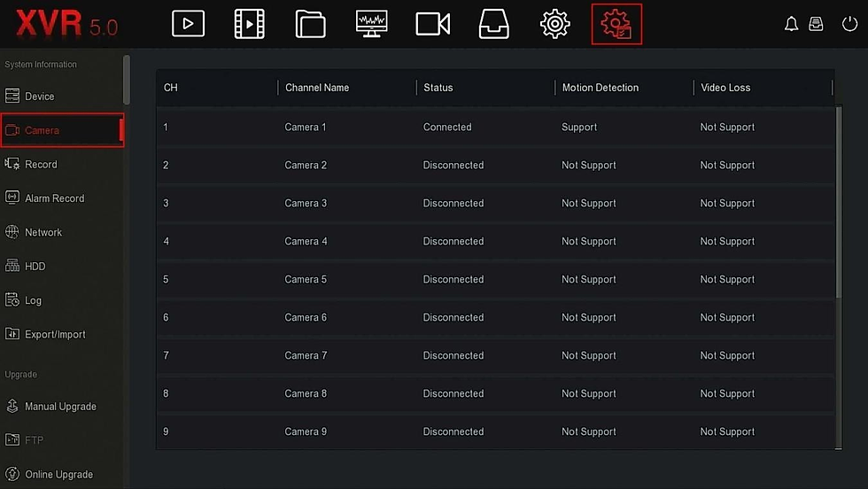Open Manual Upgrade option
The image size is (868, 489).
(x=62, y=407)
